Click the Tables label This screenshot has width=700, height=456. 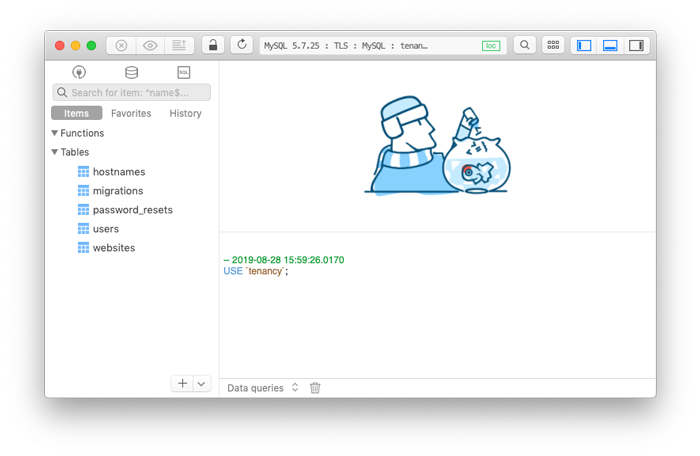[75, 152]
